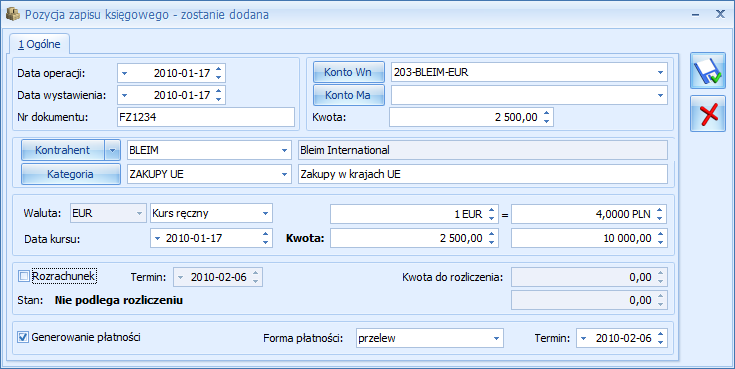The width and height of the screenshot is (735, 369).
Task: Click the Nr dokumentu field FZ1234
Action: coord(206,117)
